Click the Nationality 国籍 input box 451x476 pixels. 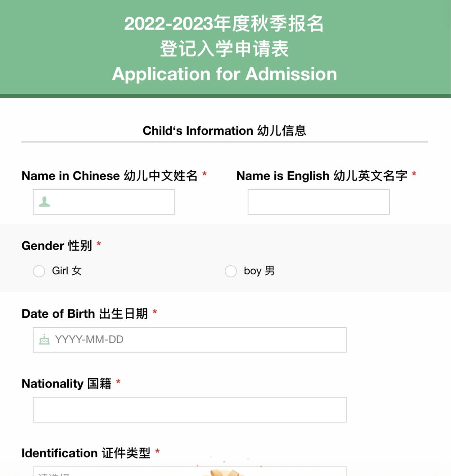(190, 409)
